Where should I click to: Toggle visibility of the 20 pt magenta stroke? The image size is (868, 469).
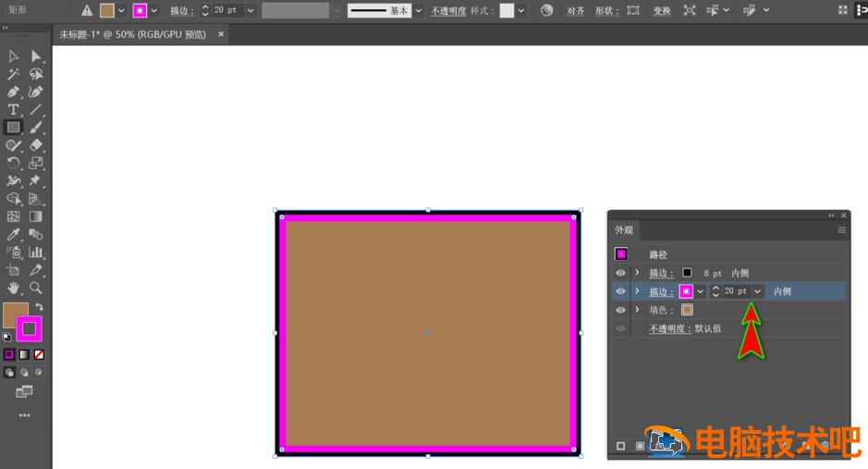620,291
